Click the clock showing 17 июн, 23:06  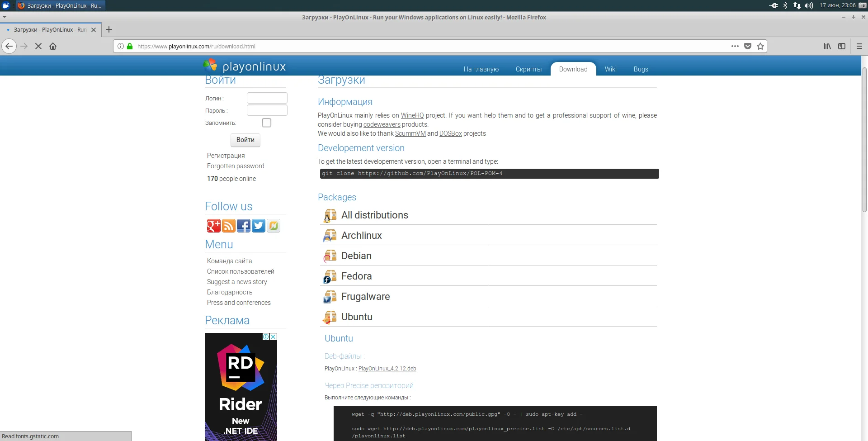click(838, 5)
